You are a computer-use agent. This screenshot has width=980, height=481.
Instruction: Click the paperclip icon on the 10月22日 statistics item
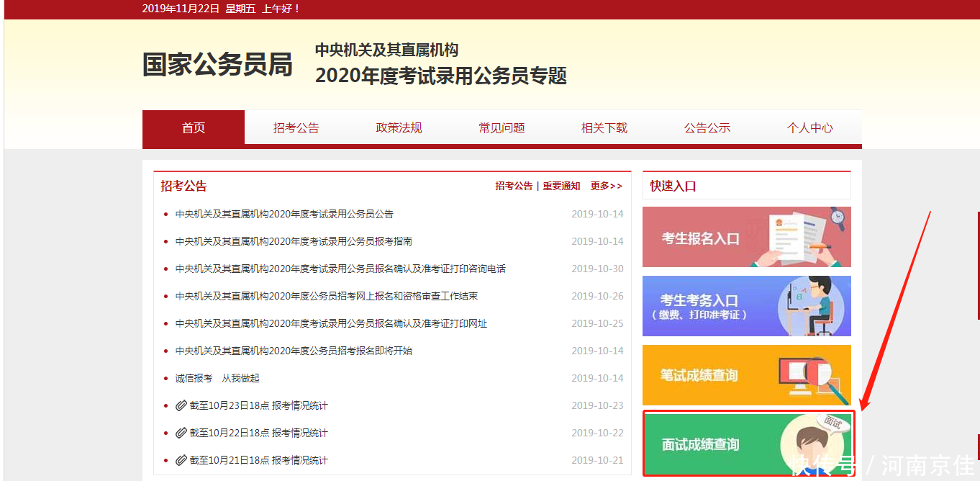(x=181, y=433)
